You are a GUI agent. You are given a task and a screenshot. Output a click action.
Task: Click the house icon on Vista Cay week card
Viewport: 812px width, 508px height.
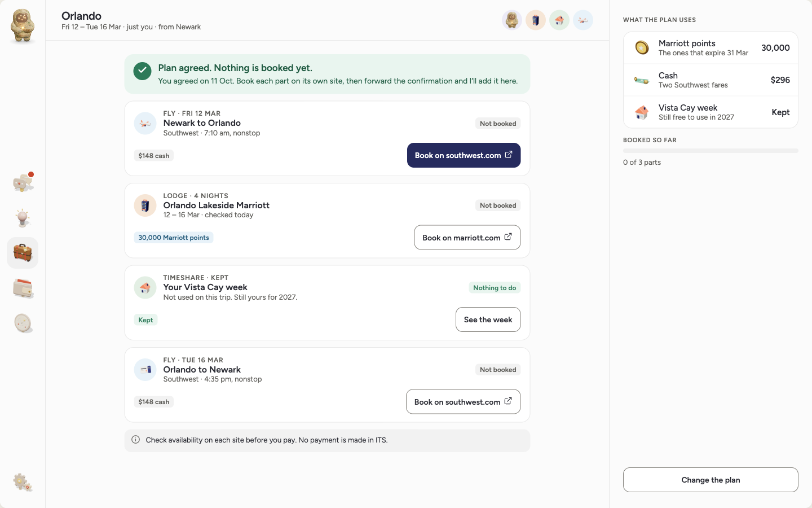(145, 287)
